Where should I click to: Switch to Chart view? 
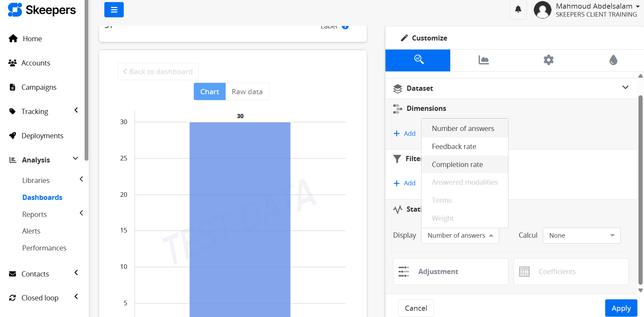[209, 91]
